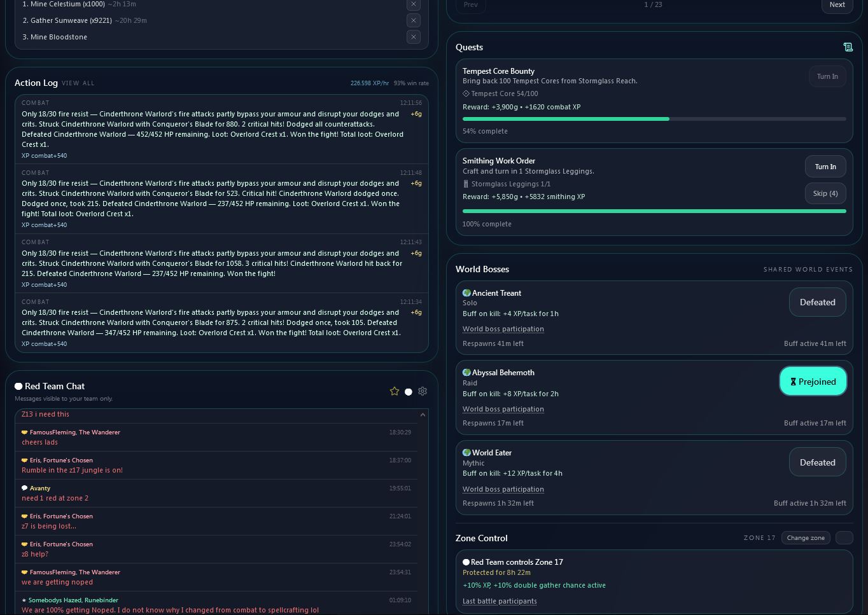Click the Defeated button for Ancient Treant
The height and width of the screenshot is (615, 868).
pos(818,302)
